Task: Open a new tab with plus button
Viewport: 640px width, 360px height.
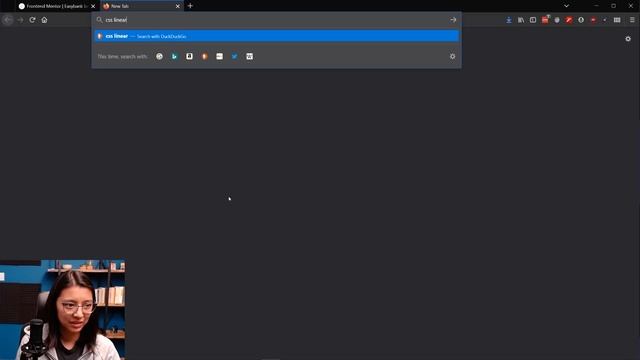Action: [190, 6]
